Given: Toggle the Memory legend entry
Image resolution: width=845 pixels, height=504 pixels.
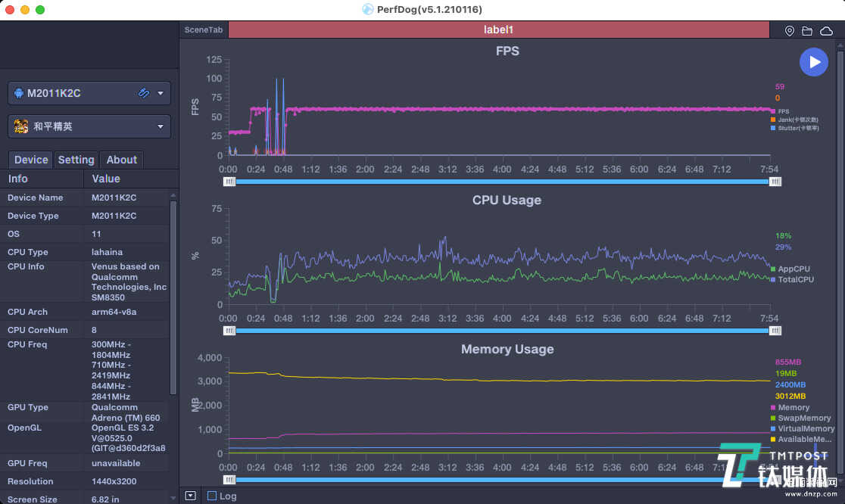Looking at the screenshot, I should [x=790, y=408].
